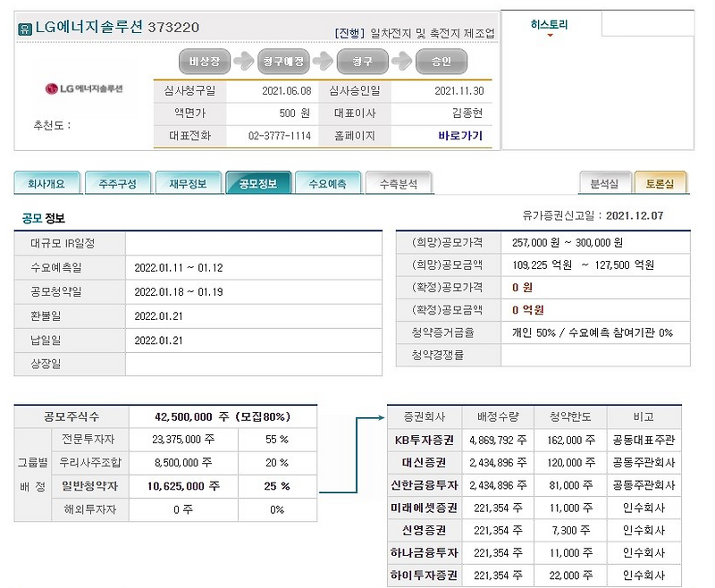Switch to the 수요예측 tab
715x588 pixels.
tap(328, 183)
